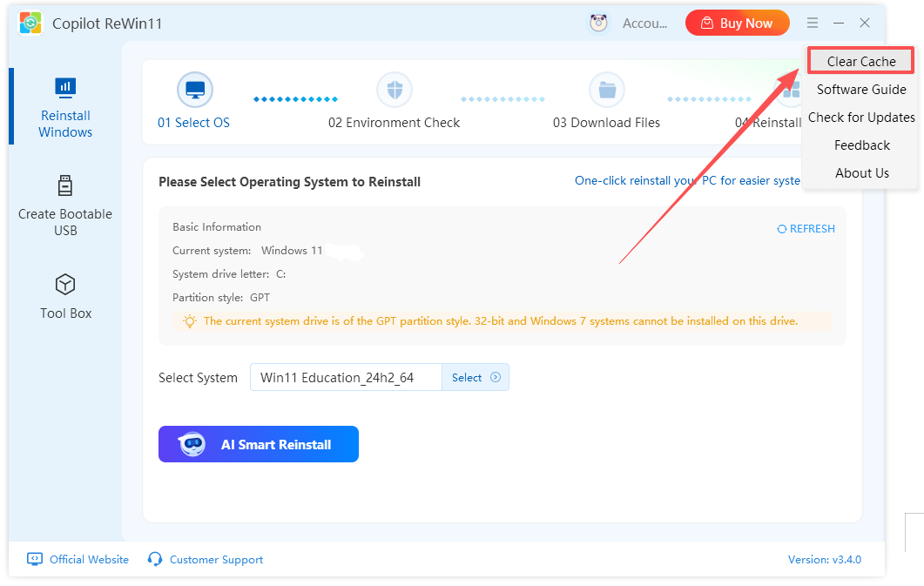Click the Win11 Education_24h2_64 system field
Viewport: 924px width, 586px height.
click(x=346, y=377)
